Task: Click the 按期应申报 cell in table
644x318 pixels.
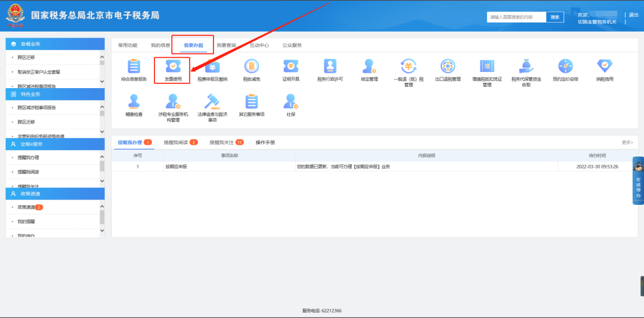Action: point(230,167)
